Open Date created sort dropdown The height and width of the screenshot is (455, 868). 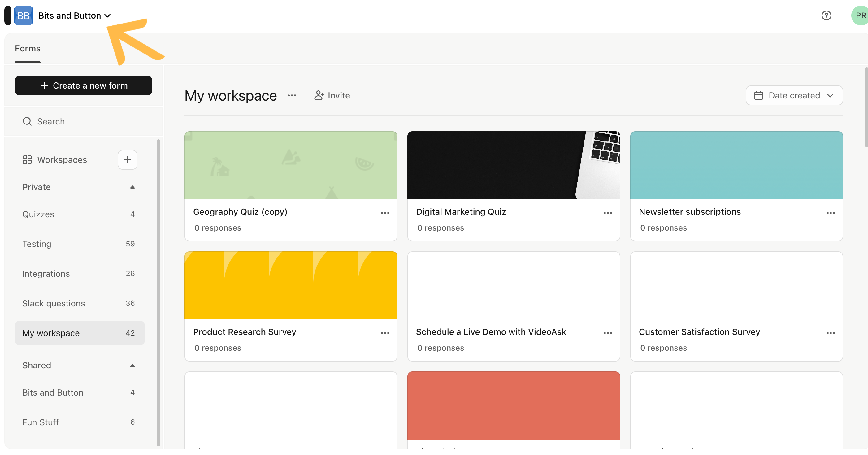click(x=794, y=95)
